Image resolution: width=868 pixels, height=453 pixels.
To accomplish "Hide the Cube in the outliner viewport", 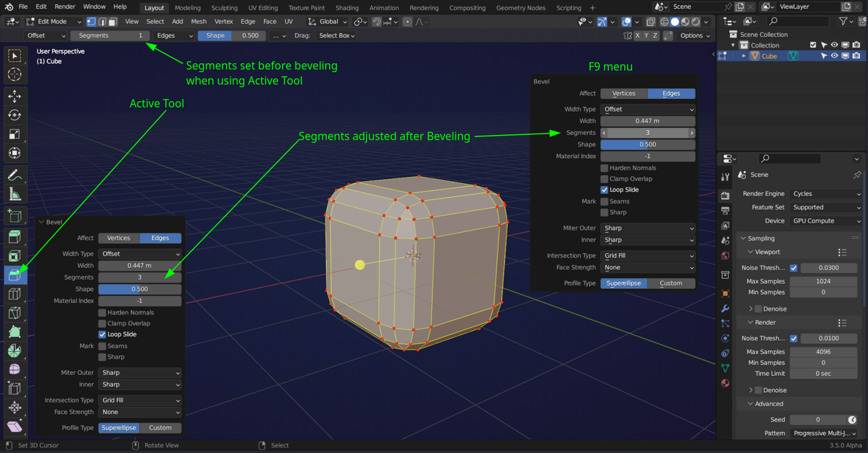I will [835, 56].
